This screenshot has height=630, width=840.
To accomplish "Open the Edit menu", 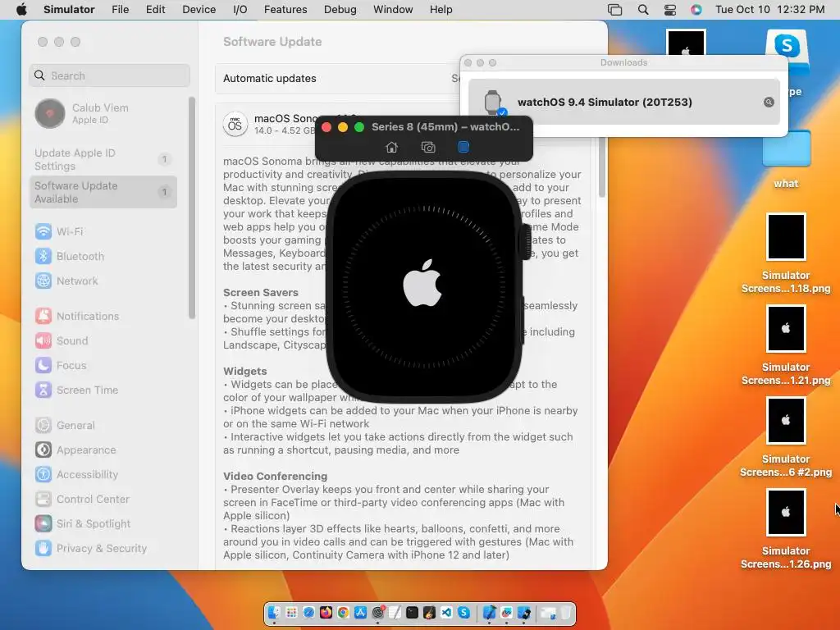I will tap(155, 9).
